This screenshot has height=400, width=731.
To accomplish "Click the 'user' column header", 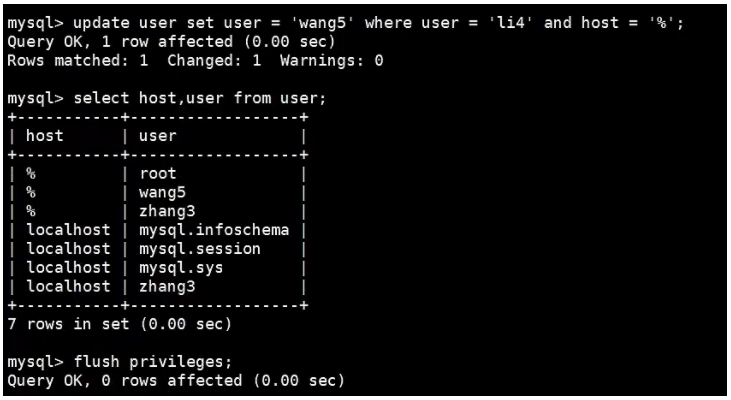I will tap(158, 136).
